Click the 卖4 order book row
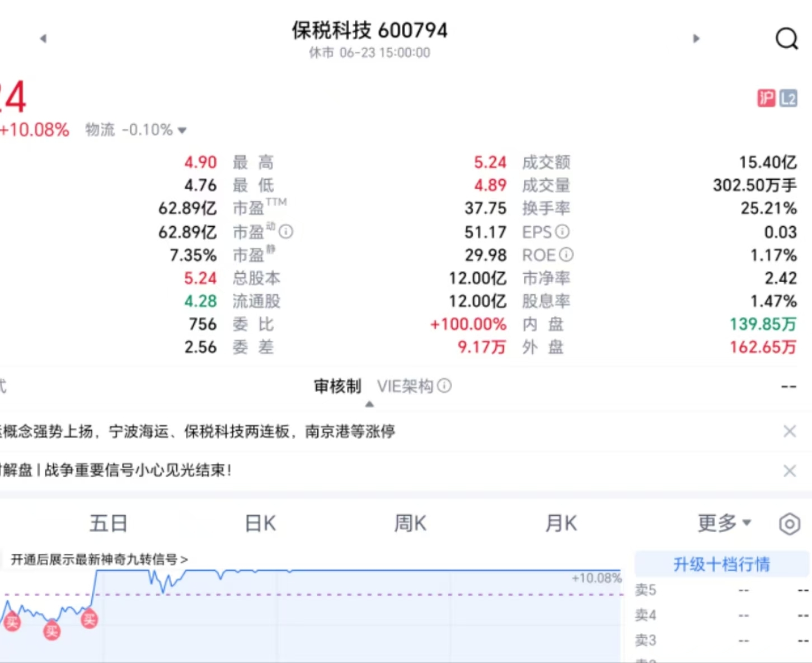The height and width of the screenshot is (663, 812). point(722,615)
